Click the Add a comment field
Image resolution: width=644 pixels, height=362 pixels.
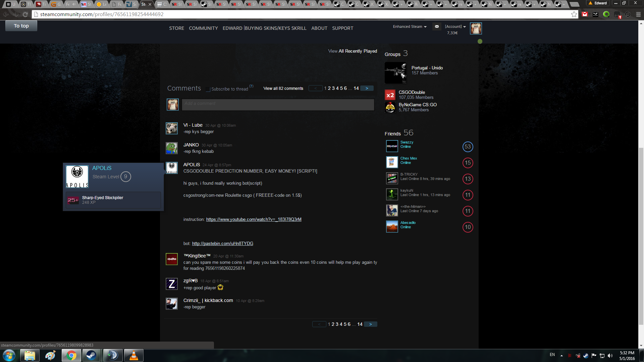click(278, 105)
